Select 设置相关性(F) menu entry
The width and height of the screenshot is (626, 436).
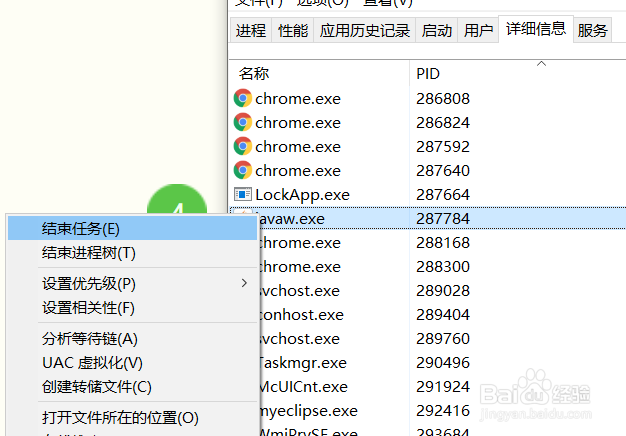click(x=132, y=308)
